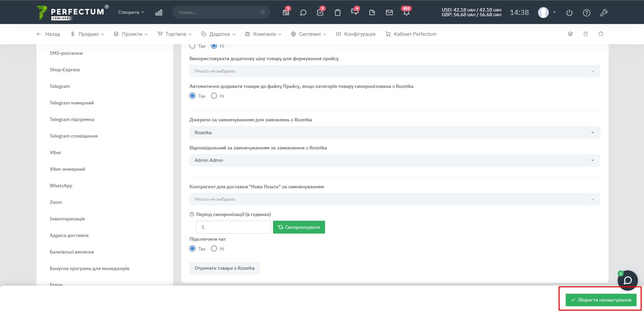Screen dimensions: 644x313
Task: Select 'Так' for Підключити чат
Action: (x=192, y=249)
